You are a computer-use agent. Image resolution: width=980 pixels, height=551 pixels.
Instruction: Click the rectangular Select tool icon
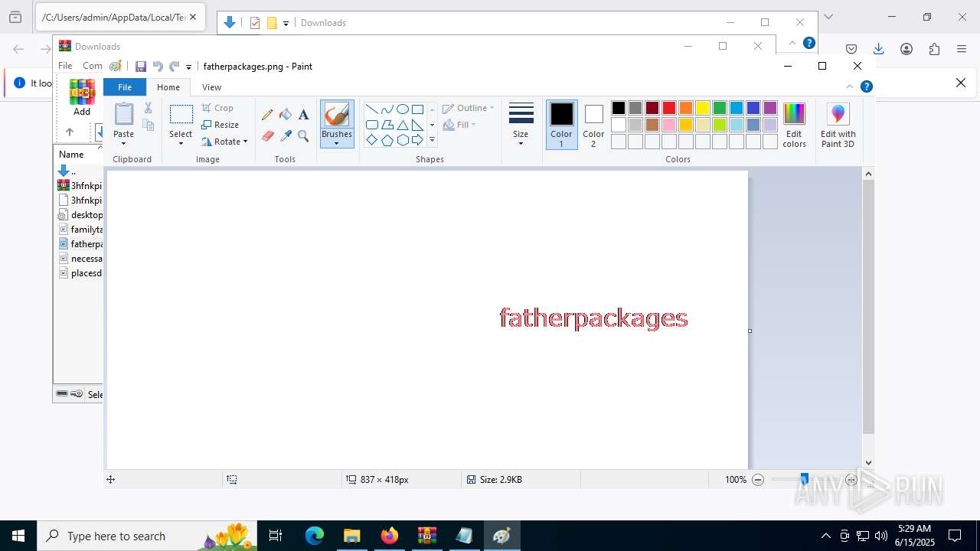[x=181, y=115]
